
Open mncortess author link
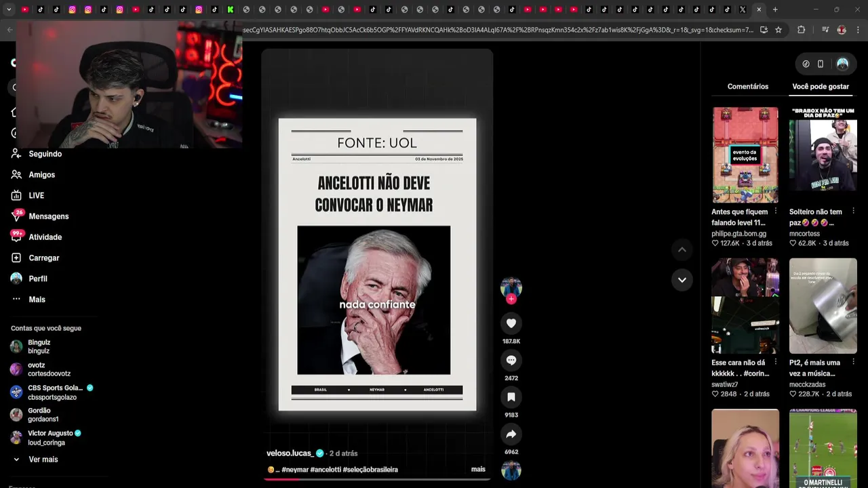coord(805,234)
